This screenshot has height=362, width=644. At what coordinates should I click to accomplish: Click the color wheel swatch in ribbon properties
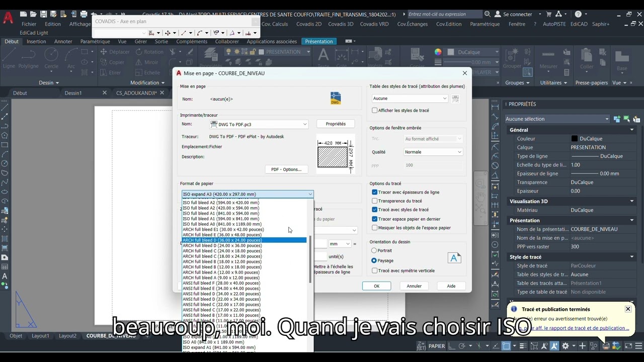[x=438, y=52]
